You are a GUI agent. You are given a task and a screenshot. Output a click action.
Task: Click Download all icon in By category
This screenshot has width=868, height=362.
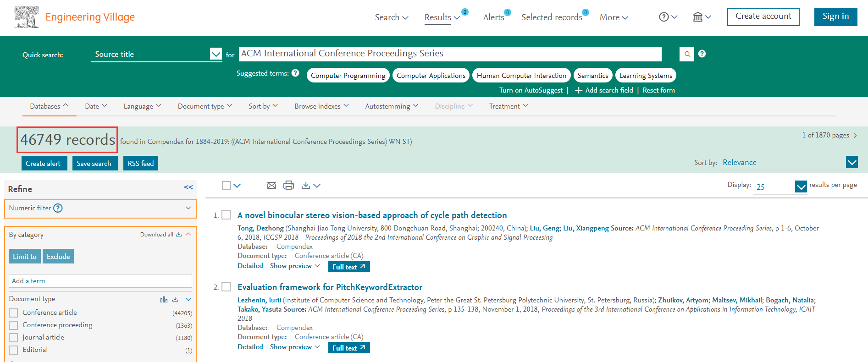179,234
